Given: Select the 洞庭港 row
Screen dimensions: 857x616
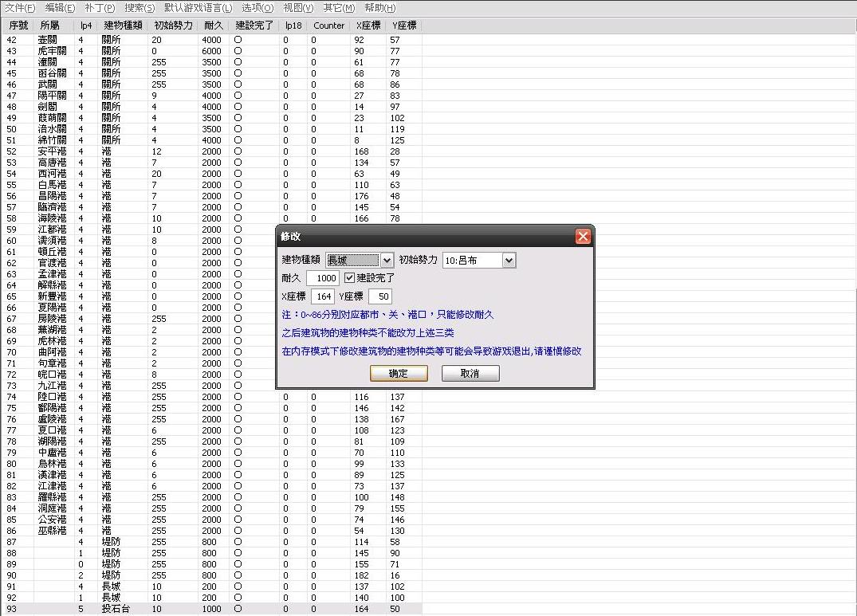Looking at the screenshot, I should pos(212,508).
